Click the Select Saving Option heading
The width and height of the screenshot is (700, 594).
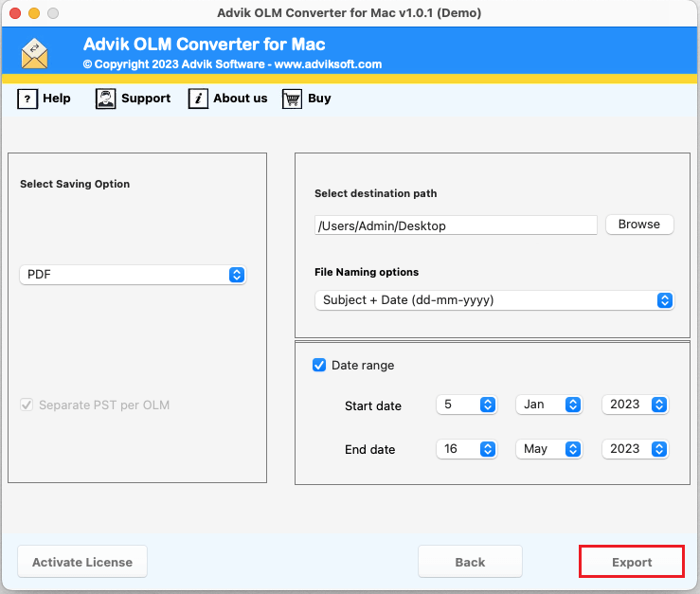75,184
